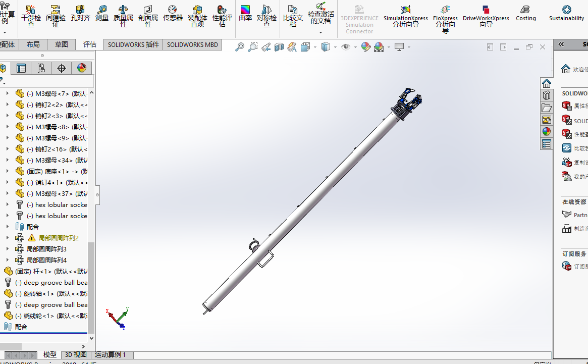Viewport: 588px width, 364px height.
Task: Open File Explorer folder tab in task pane
Action: [547, 108]
